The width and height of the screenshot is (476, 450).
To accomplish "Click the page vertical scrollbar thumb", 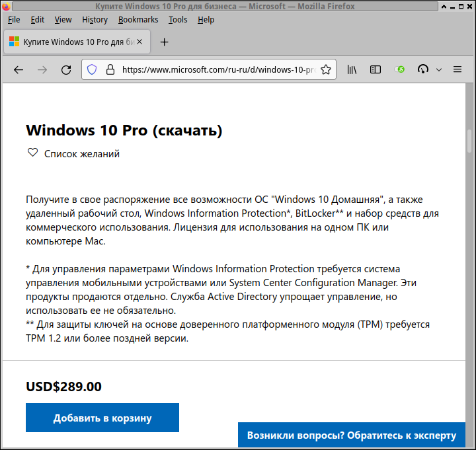I will click(469, 143).
